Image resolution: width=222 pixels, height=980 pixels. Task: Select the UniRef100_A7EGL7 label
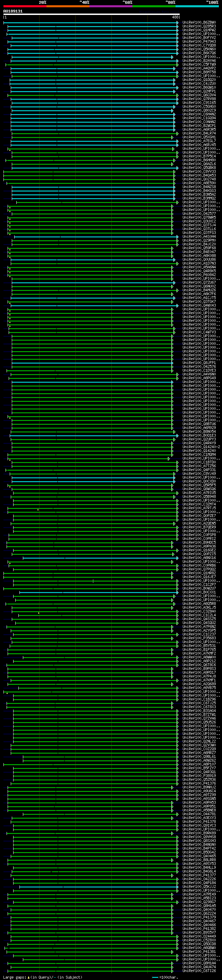(199, 141)
